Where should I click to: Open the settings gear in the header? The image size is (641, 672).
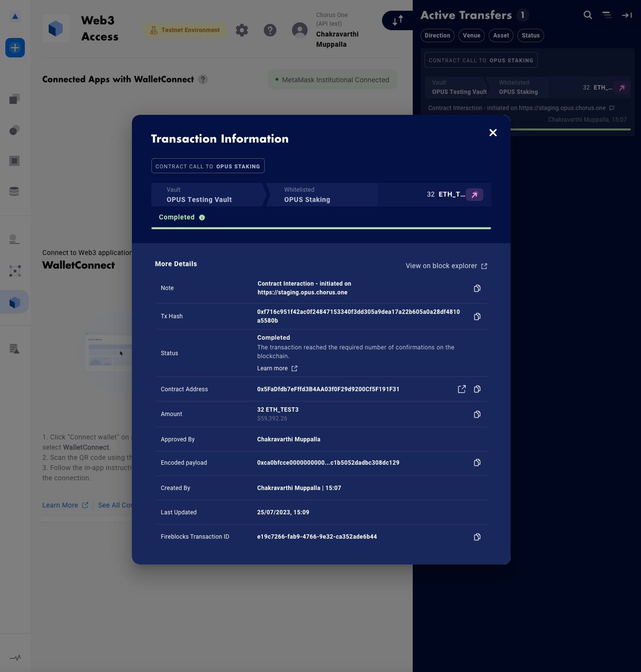(242, 30)
